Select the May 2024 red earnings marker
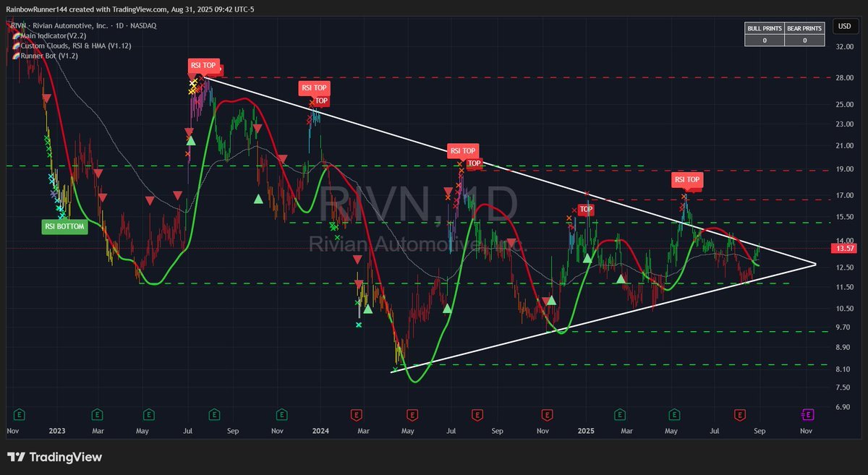Image resolution: width=868 pixels, height=475 pixels. pos(412,415)
